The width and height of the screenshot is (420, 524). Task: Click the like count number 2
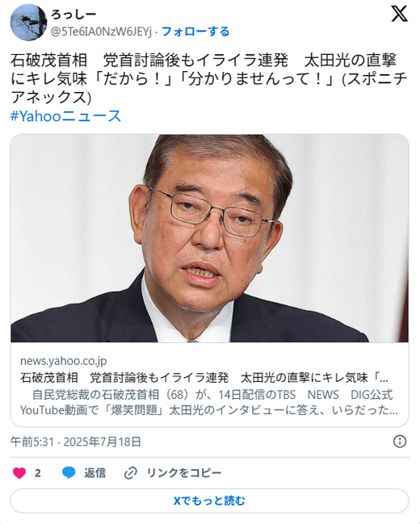click(38, 473)
